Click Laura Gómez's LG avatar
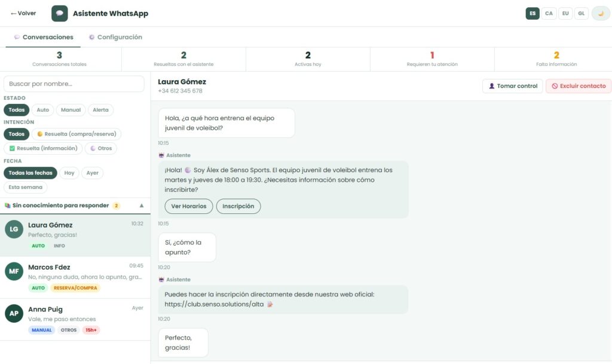 click(14, 230)
